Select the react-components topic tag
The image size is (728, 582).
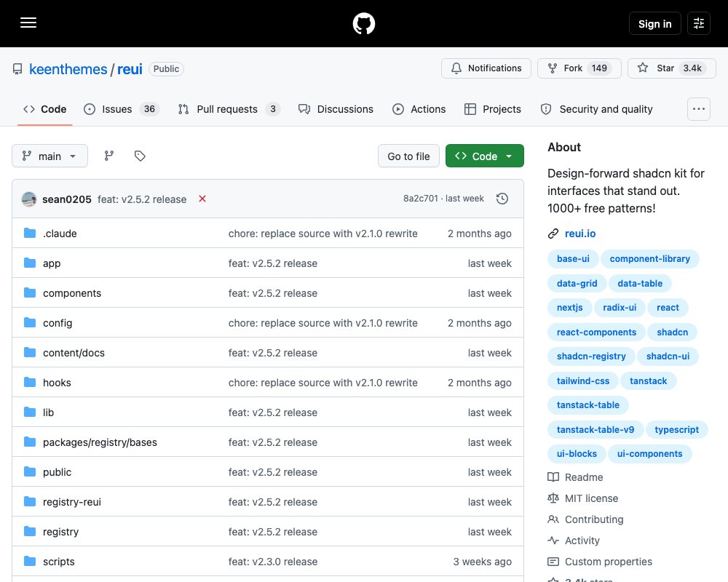point(596,332)
